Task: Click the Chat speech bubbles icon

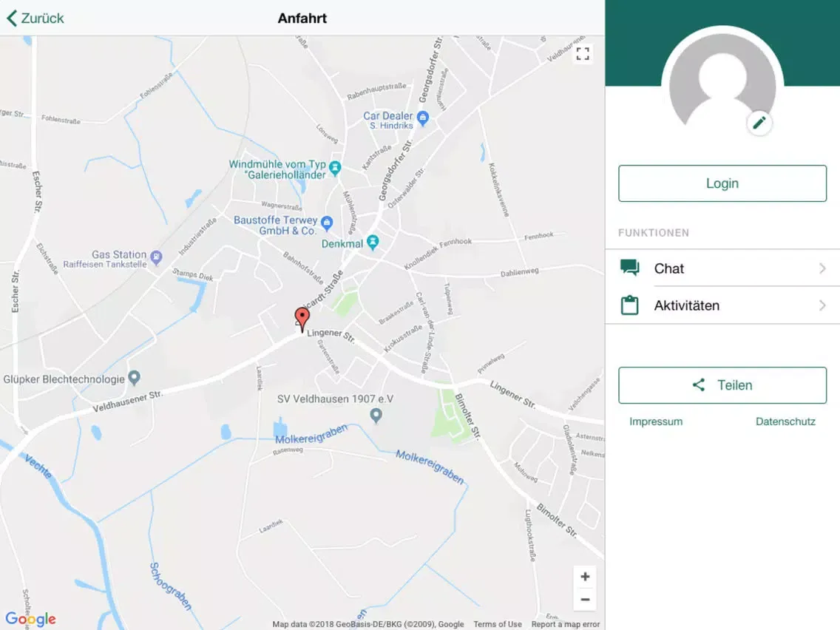Action: pyautogui.click(x=629, y=268)
